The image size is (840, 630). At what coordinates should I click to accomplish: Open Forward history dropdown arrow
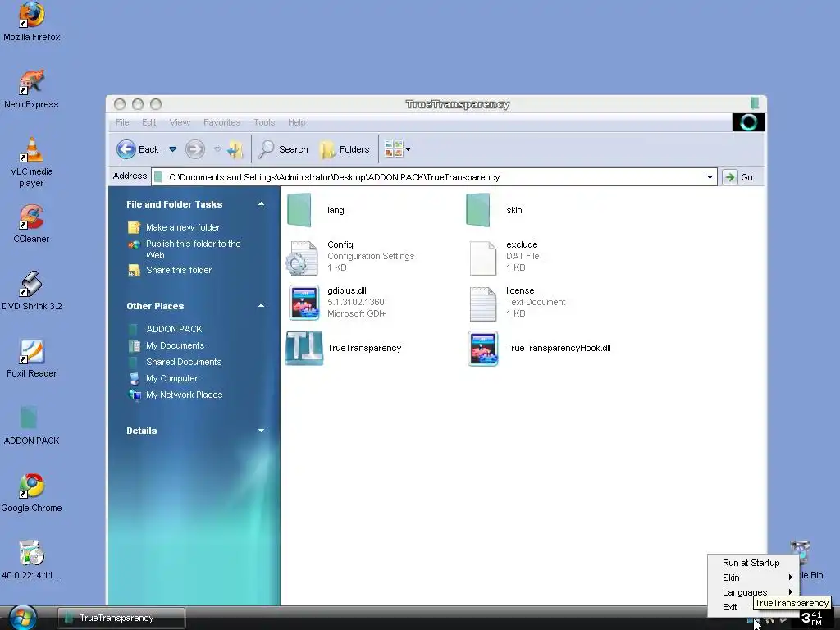(217, 149)
